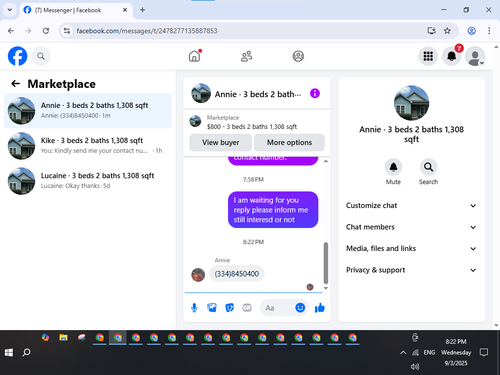Image resolution: width=500 pixels, height=375 pixels.
Task: Expand Privacy & support section
Action: pyautogui.click(x=411, y=270)
